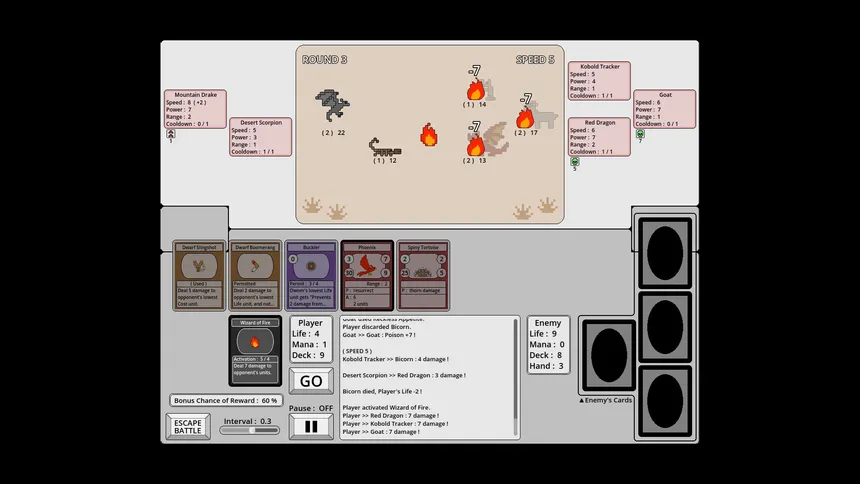Screen dimensions: 860x484
Task: Choose the Phoenix unit card
Action: click(x=367, y=275)
